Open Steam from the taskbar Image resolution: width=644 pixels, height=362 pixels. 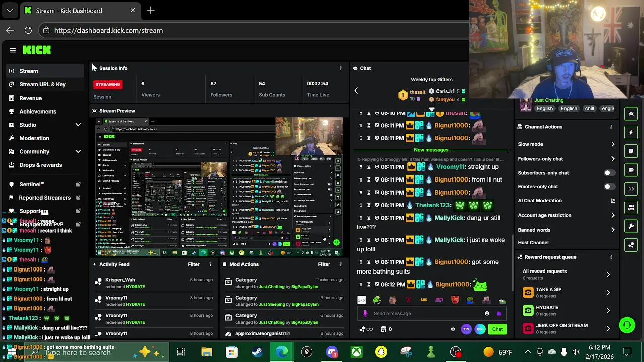pos(257,352)
